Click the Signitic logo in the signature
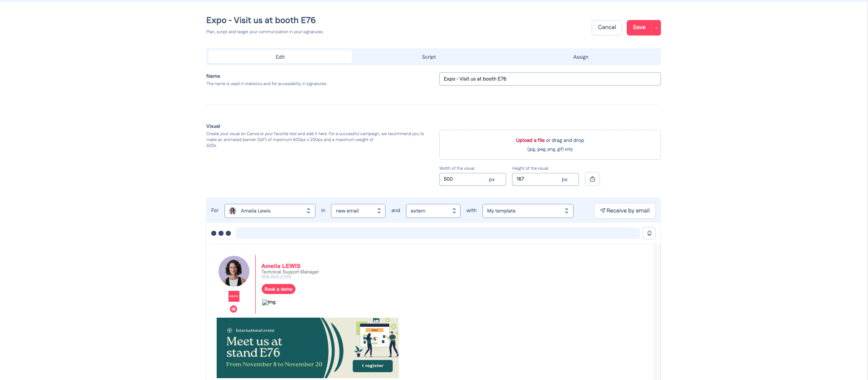Screen dimensions: 868x380 pyautogui.click(x=234, y=296)
